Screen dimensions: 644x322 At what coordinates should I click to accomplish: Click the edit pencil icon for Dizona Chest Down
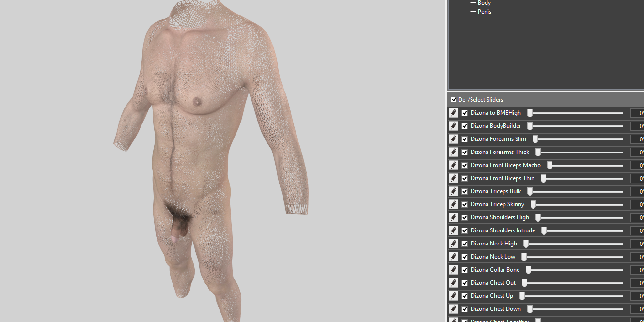(453, 309)
